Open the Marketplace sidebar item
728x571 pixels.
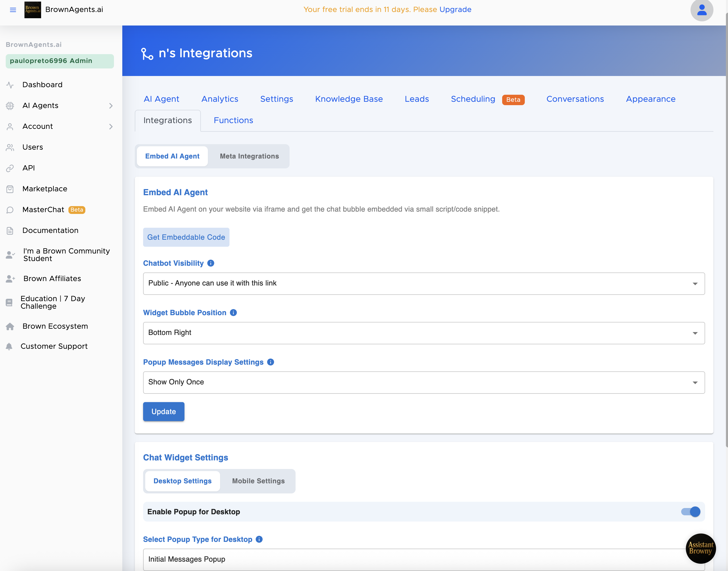point(45,189)
